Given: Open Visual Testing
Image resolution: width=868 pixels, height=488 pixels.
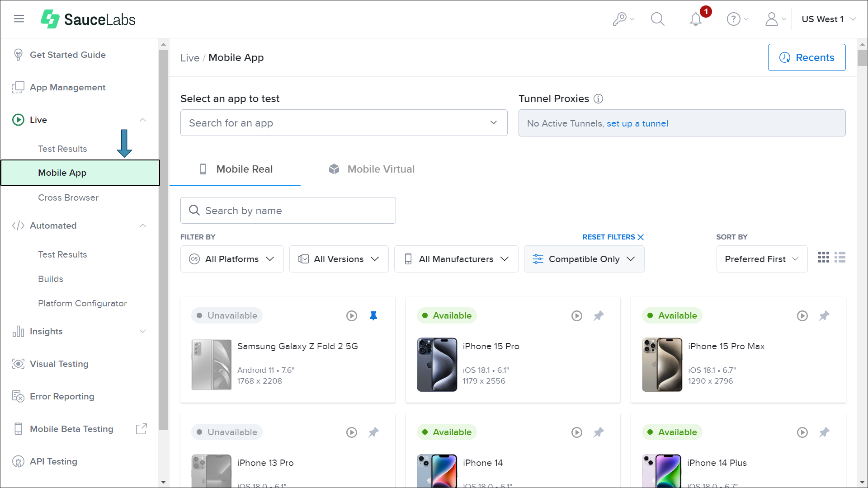Looking at the screenshot, I should click(x=59, y=364).
